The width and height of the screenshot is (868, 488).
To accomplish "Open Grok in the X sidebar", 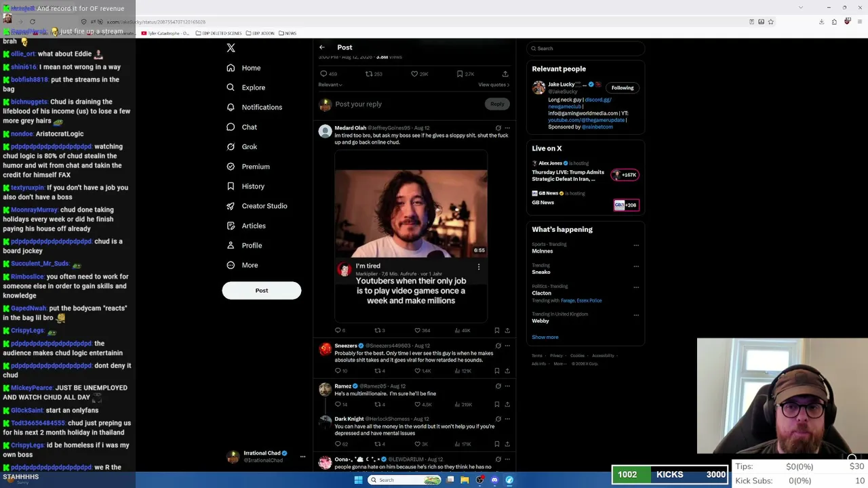I will 241,146.
